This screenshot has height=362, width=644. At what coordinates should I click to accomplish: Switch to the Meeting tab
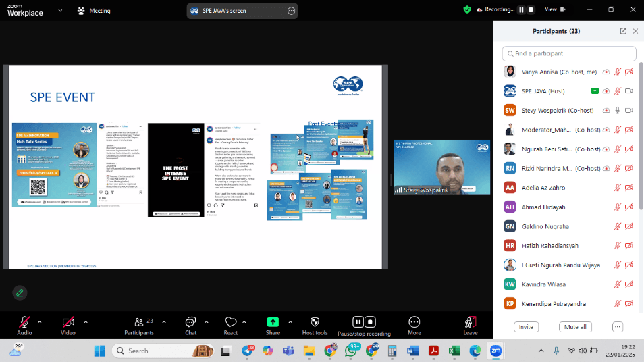click(x=94, y=11)
